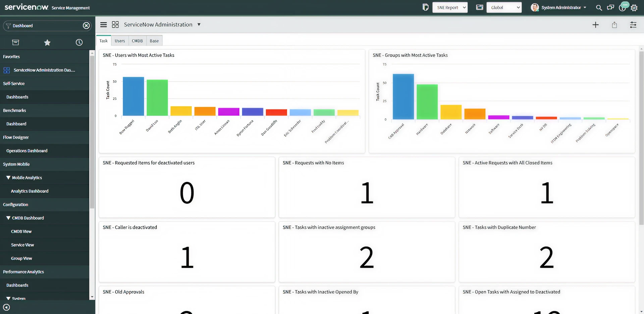The image size is (644, 314).
Task: Open global search with the magnifier icon
Action: pyautogui.click(x=599, y=7)
